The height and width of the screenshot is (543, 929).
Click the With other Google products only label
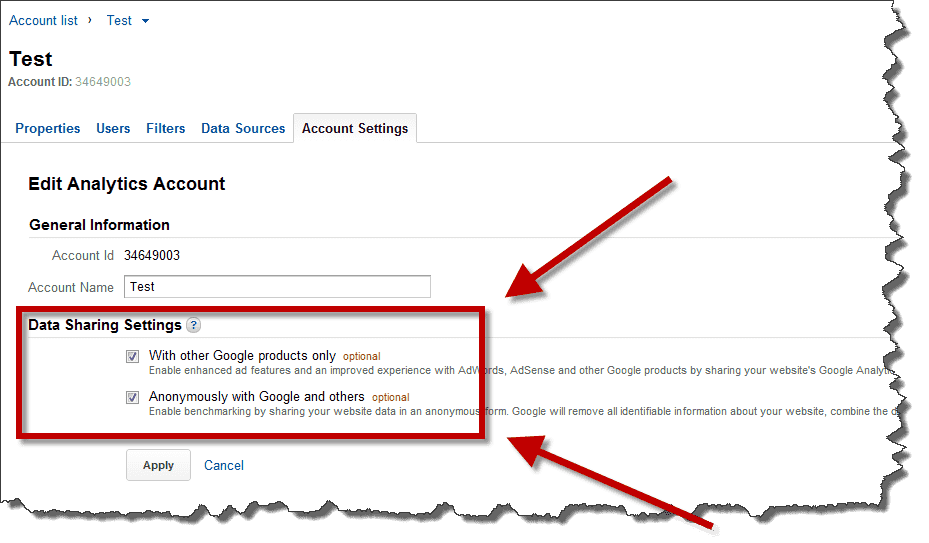tap(242, 356)
